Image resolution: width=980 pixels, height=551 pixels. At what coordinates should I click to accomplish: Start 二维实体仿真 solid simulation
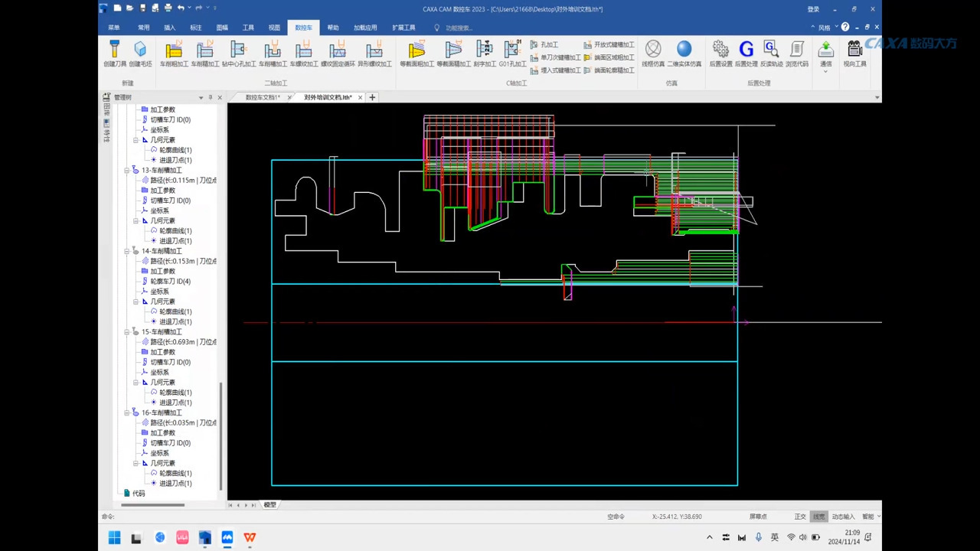click(x=684, y=54)
